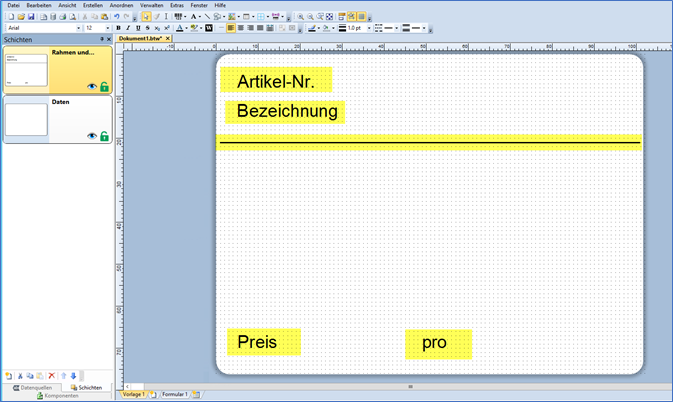
Task: Move layer down with blue arrow
Action: coord(73,375)
